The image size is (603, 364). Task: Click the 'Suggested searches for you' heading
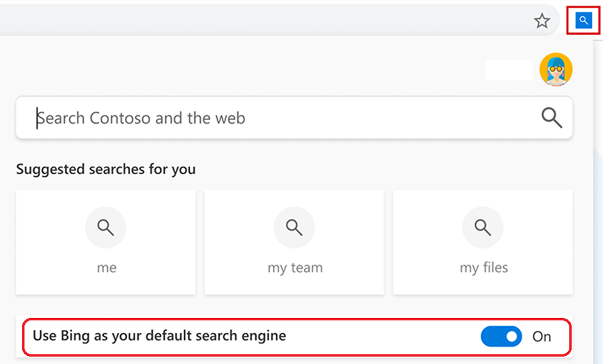coord(106,170)
